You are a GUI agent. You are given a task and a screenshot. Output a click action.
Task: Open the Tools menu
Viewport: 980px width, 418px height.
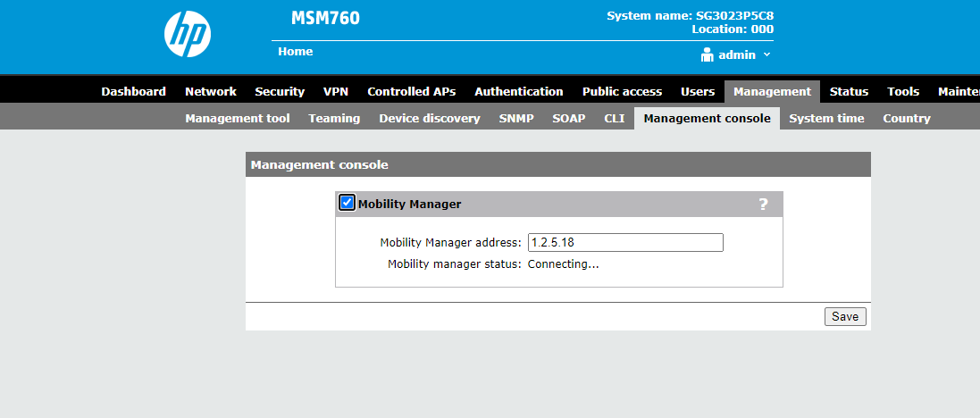[x=903, y=91]
